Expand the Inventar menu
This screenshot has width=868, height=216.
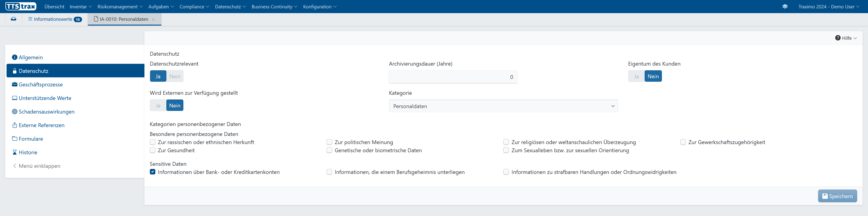(80, 6)
